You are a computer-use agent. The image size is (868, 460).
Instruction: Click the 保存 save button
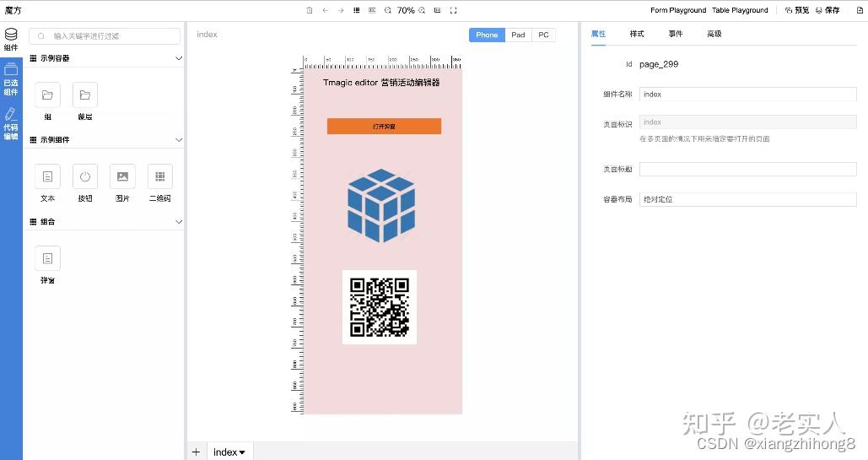pos(828,10)
